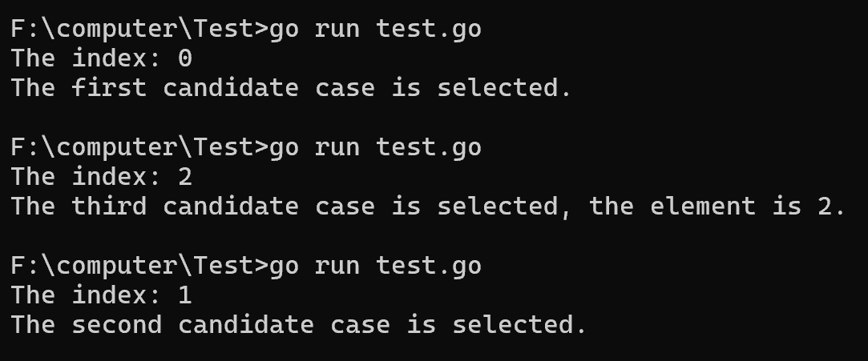Click "test.go" in the command above "The index: 2"
The height and width of the screenshot is (361, 868).
[x=429, y=147]
